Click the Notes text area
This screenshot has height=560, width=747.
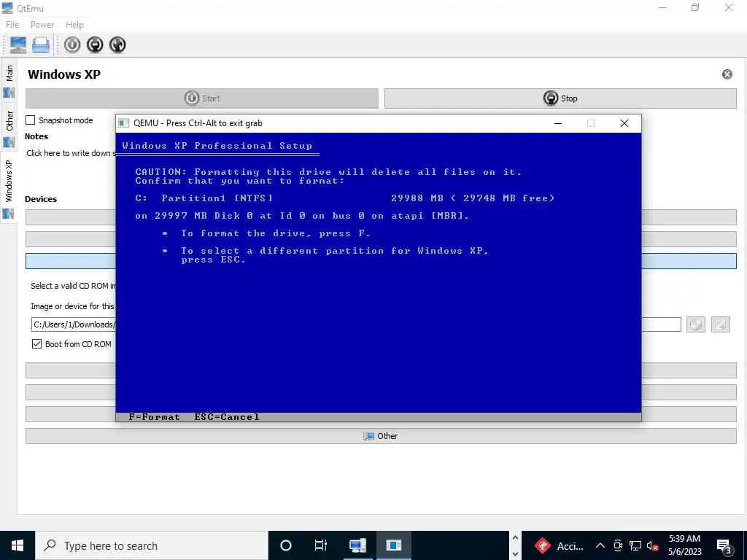point(69,153)
